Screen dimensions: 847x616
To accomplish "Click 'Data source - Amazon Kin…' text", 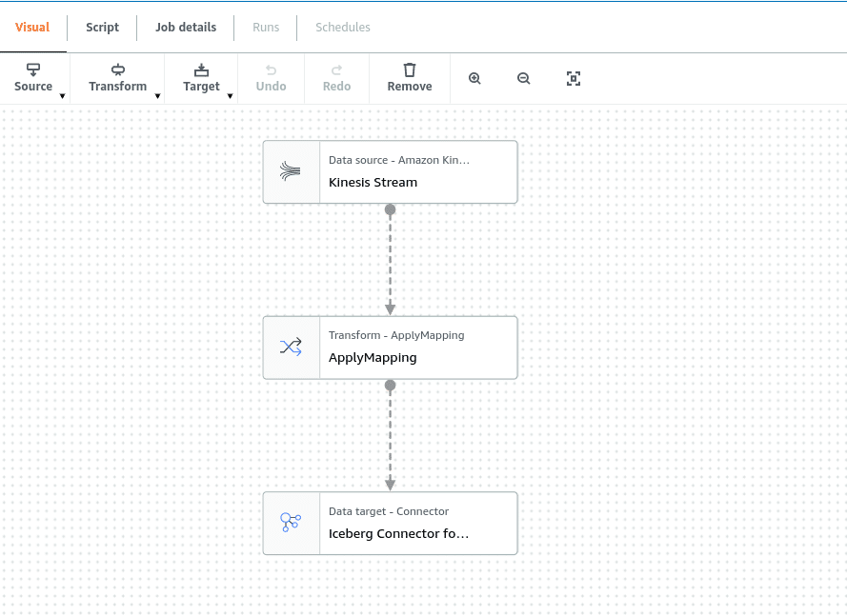I will pyautogui.click(x=398, y=160).
